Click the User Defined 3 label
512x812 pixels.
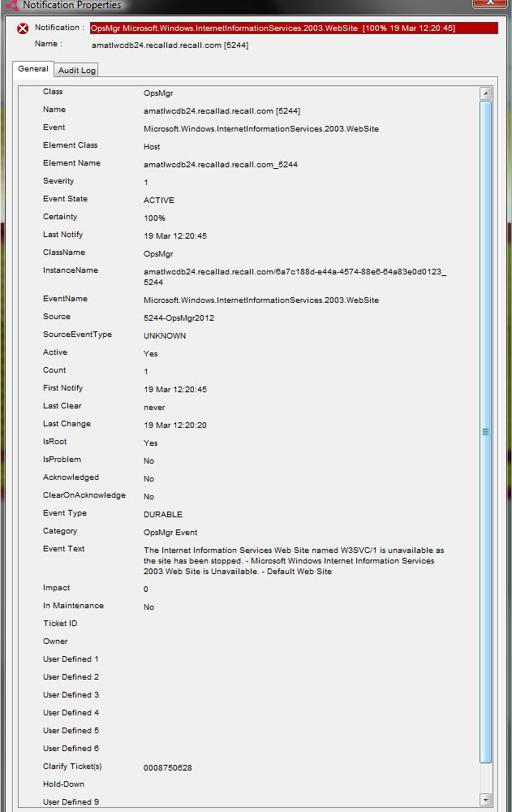point(71,695)
